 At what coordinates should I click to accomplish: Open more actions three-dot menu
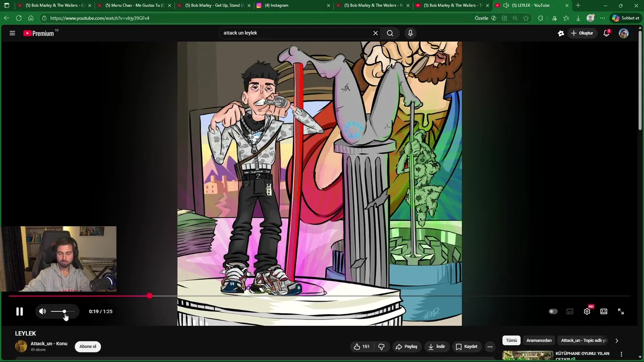coord(490,346)
